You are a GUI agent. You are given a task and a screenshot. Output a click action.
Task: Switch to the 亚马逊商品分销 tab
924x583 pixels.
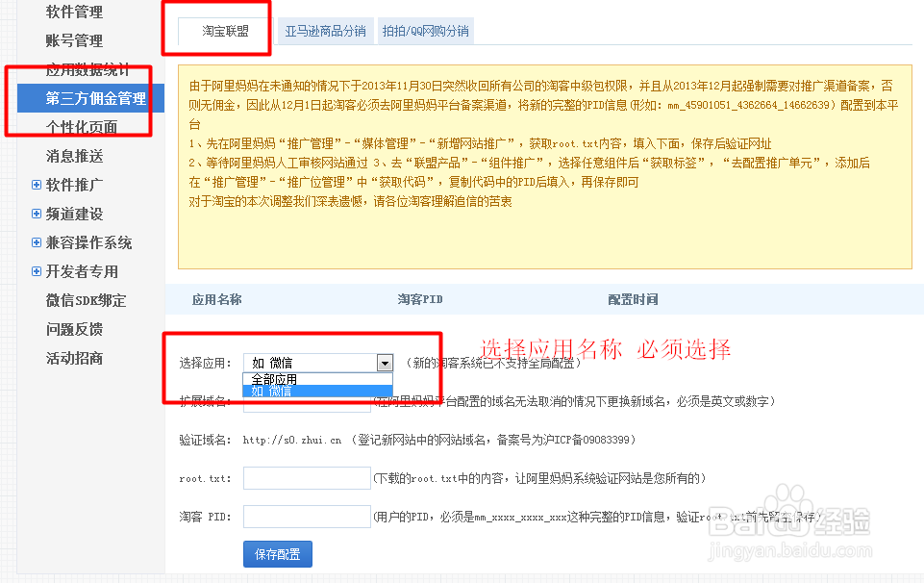(x=325, y=30)
